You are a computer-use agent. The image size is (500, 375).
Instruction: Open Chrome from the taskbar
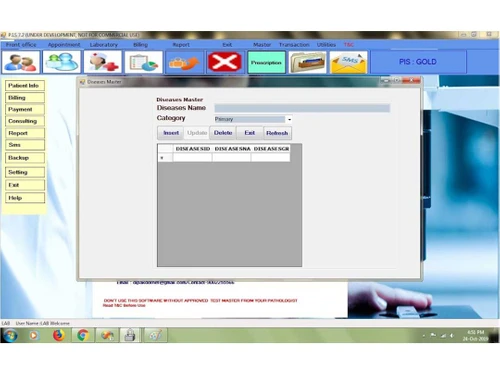pyautogui.click(x=83, y=335)
